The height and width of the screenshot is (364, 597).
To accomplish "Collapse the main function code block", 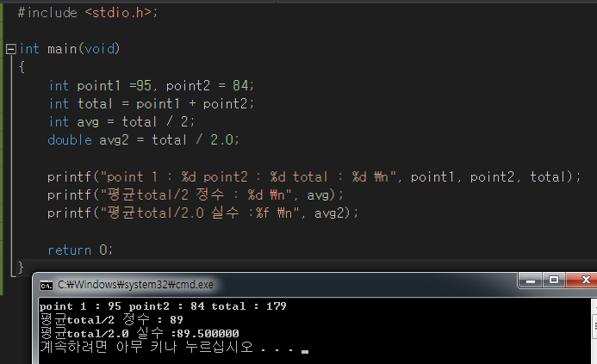I will [11, 49].
